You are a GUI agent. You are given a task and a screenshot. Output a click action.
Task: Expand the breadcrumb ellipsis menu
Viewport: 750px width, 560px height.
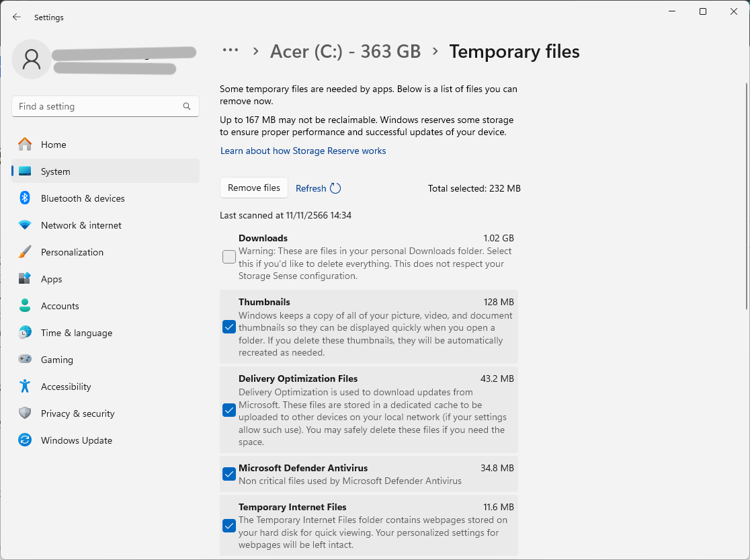point(231,51)
